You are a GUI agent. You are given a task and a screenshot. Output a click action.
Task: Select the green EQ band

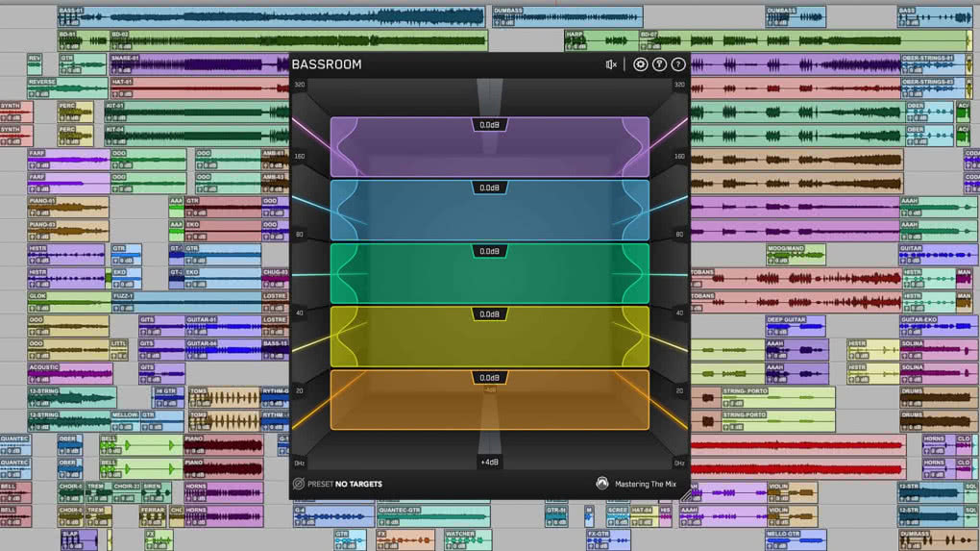489,274
